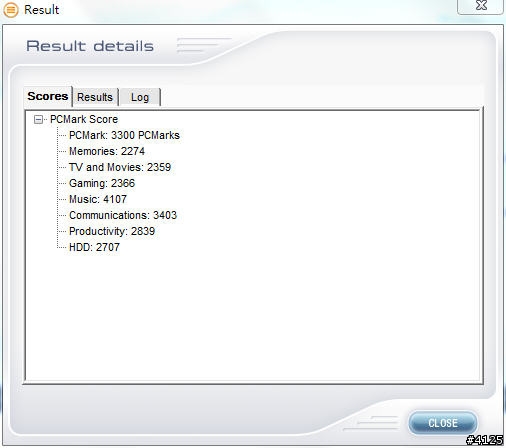506x448 pixels.
Task: Select the 'Productivity: 2839' row
Action: (112, 231)
